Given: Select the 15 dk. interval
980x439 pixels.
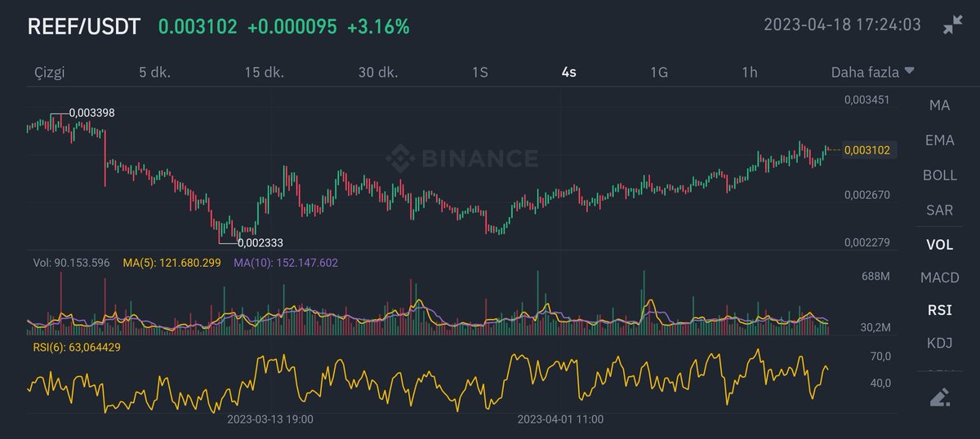Looking at the screenshot, I should coord(265,72).
